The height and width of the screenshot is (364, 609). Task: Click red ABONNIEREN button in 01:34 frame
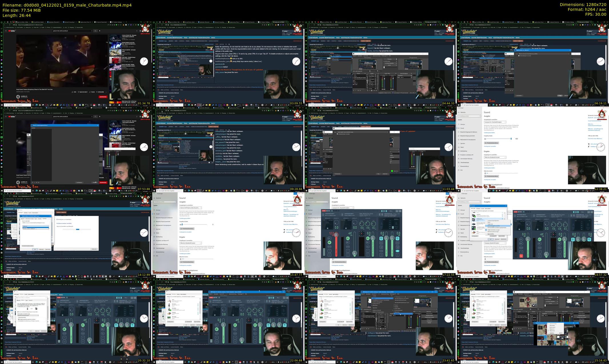103,97
